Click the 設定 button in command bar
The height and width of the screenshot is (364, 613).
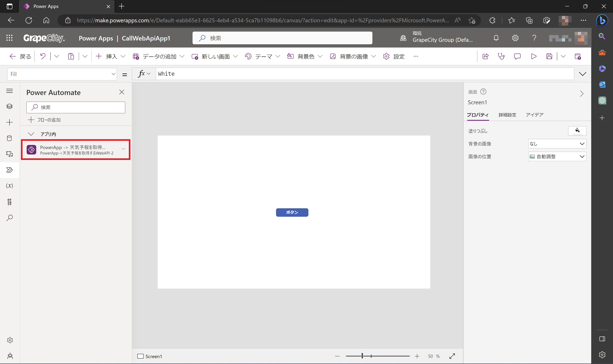pos(394,56)
